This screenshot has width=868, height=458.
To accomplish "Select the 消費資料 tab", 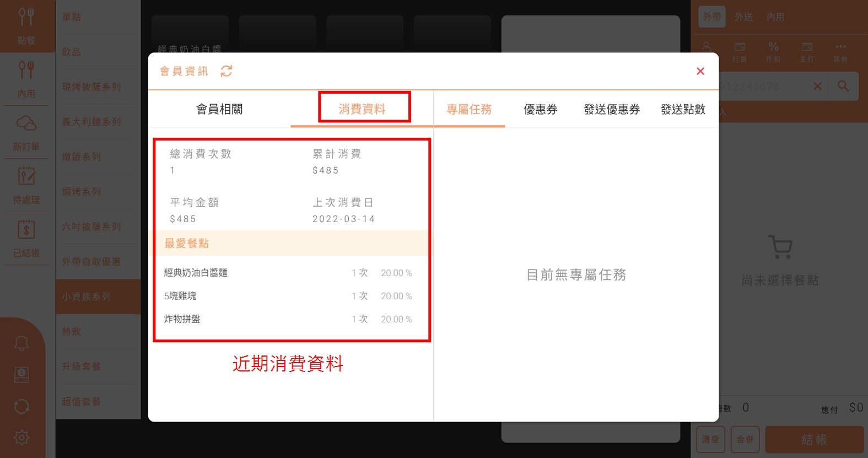I will click(362, 109).
